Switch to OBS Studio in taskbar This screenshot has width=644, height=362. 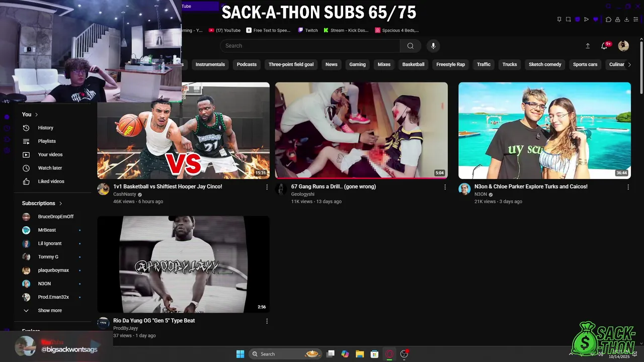coord(404,354)
